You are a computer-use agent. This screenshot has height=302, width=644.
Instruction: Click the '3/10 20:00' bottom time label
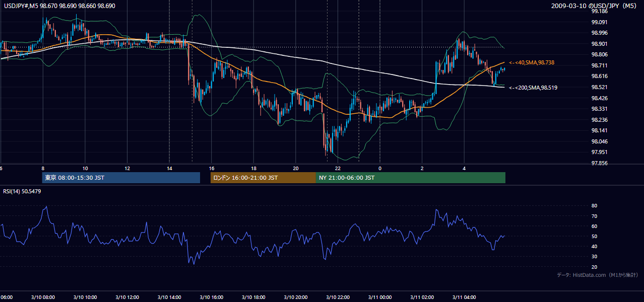295,297
